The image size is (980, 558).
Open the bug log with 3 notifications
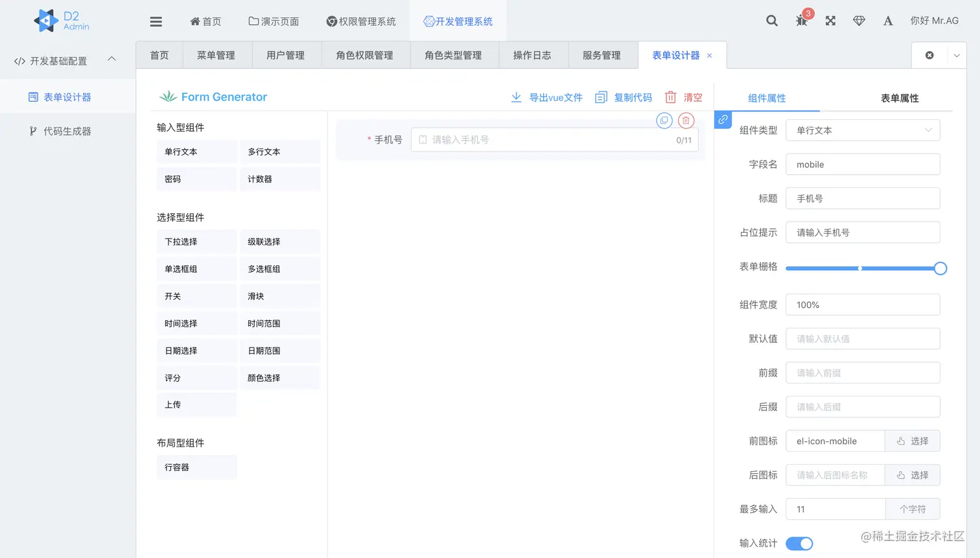click(x=802, y=21)
